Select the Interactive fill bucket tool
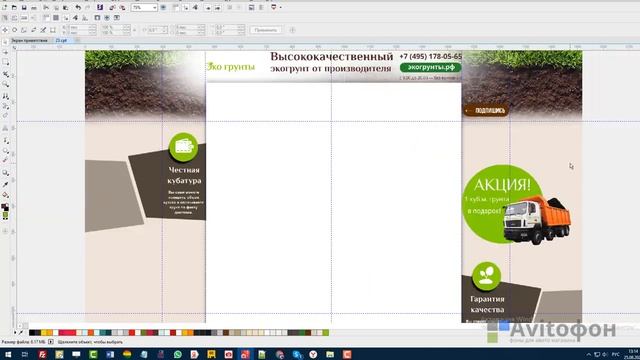The width and height of the screenshot is (640, 360). [5, 195]
